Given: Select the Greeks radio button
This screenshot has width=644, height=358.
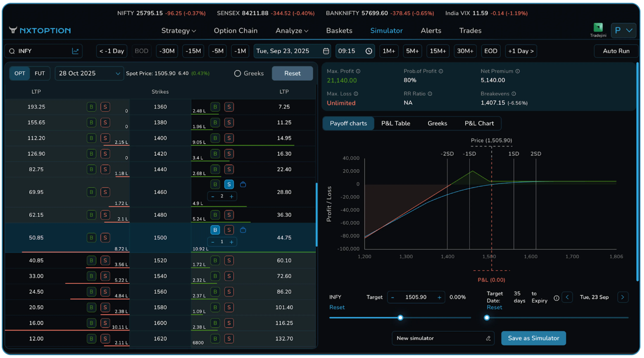Looking at the screenshot, I should pyautogui.click(x=237, y=73).
